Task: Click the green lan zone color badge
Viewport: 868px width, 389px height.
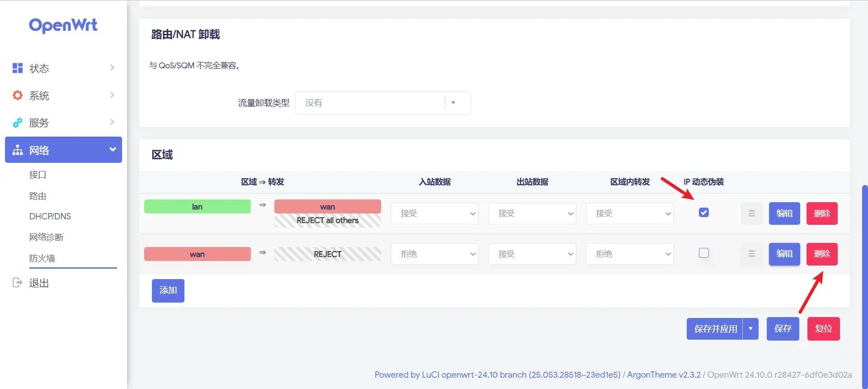Action: click(197, 207)
